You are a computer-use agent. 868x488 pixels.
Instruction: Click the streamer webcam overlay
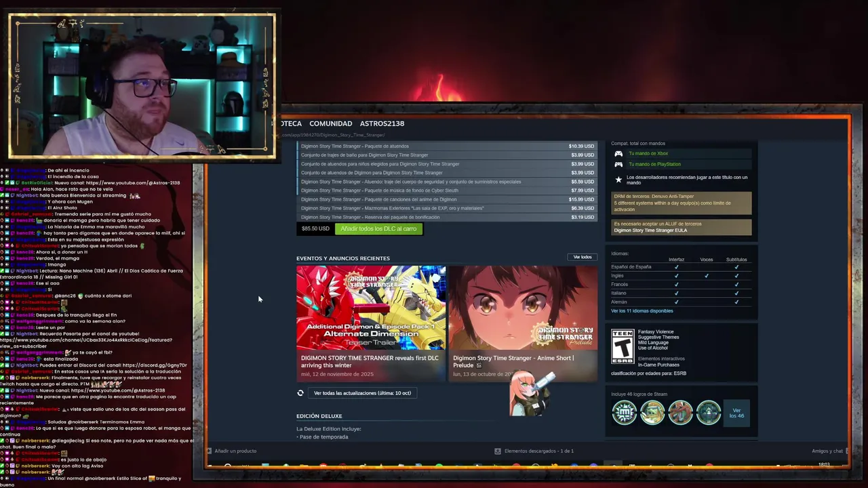click(x=142, y=85)
